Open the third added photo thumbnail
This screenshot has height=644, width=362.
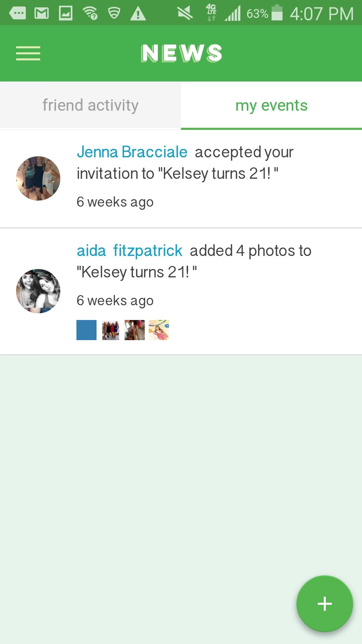(x=135, y=330)
